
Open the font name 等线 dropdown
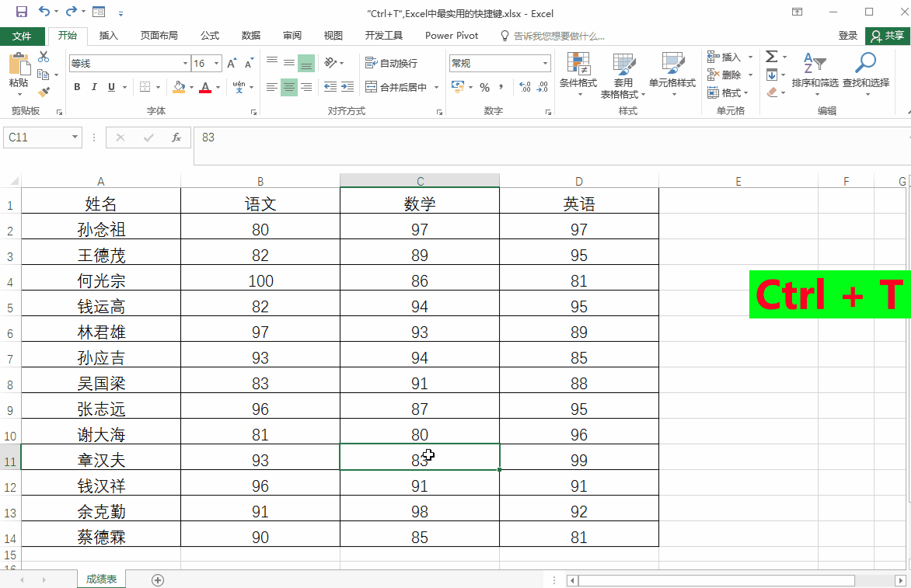point(185,63)
